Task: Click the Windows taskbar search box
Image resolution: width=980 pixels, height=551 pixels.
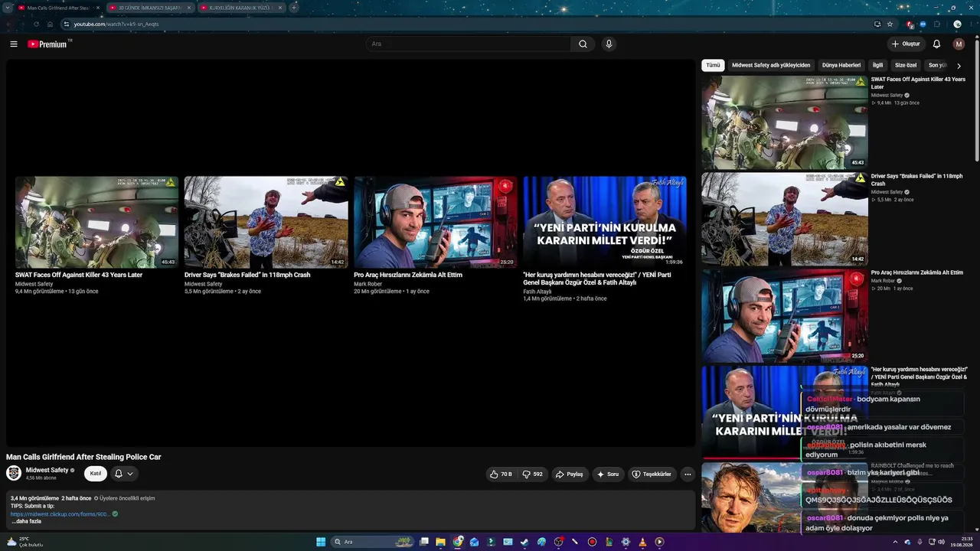Action: pos(371,542)
